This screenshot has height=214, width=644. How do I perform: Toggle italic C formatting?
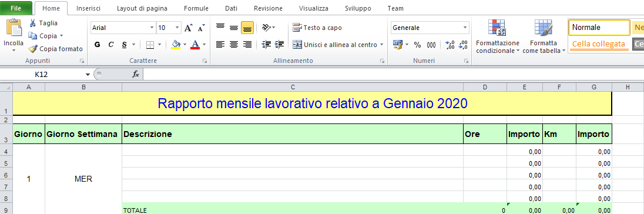110,45
